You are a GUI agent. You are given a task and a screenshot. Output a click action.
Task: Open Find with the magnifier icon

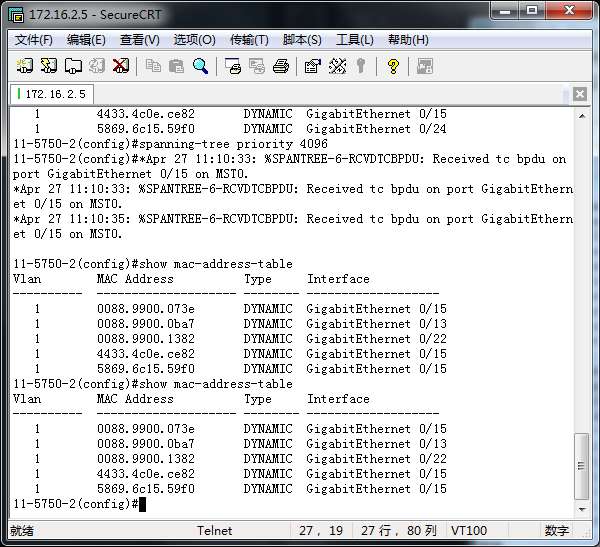point(201,66)
